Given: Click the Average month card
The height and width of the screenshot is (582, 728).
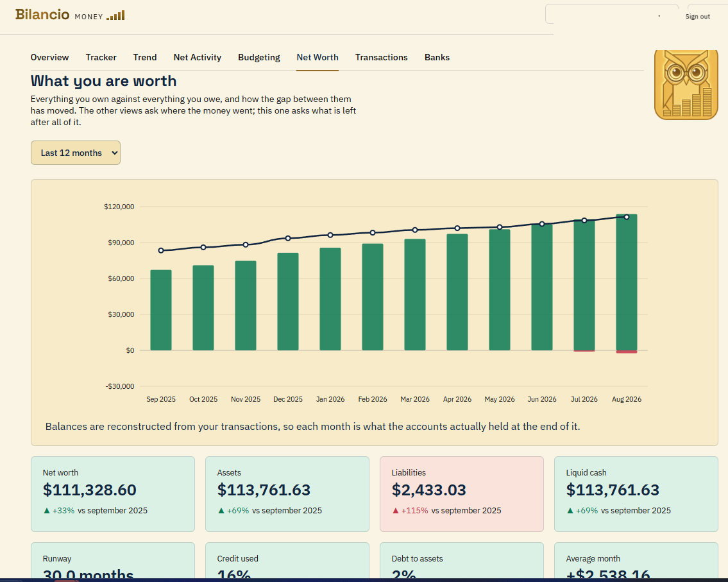Looking at the screenshot, I should [x=636, y=561].
